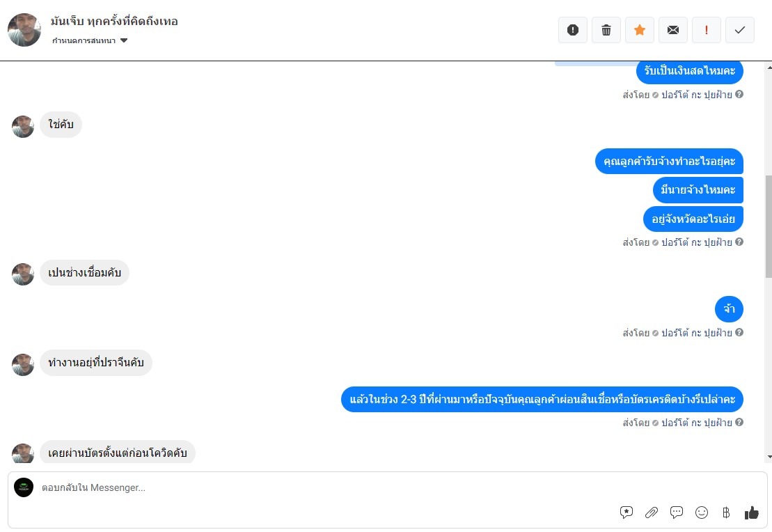Attach a file with the paperclip icon
This screenshot has height=532, width=772.
tap(652, 513)
